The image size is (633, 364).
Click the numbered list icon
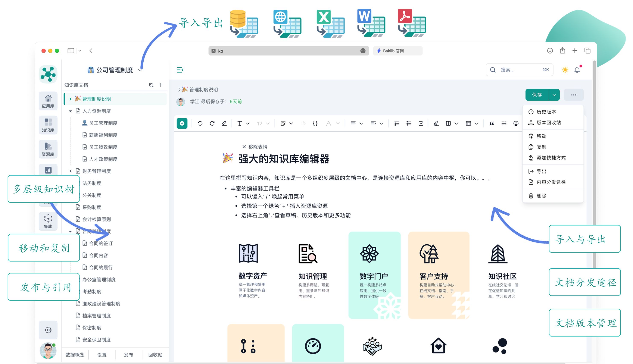click(x=397, y=123)
